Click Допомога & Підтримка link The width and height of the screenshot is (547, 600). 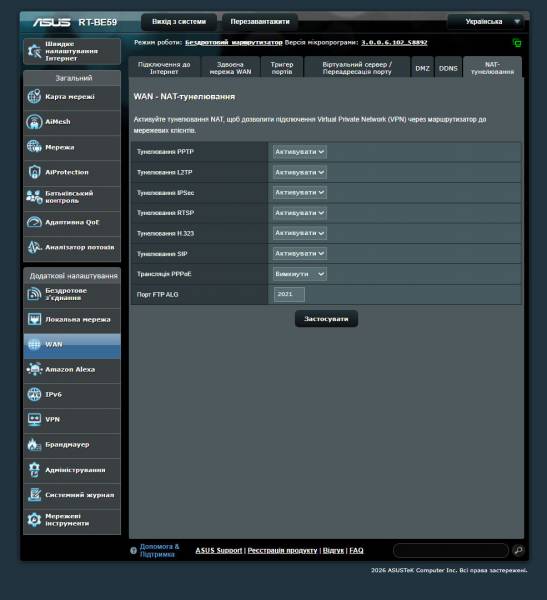pyautogui.click(x=159, y=550)
